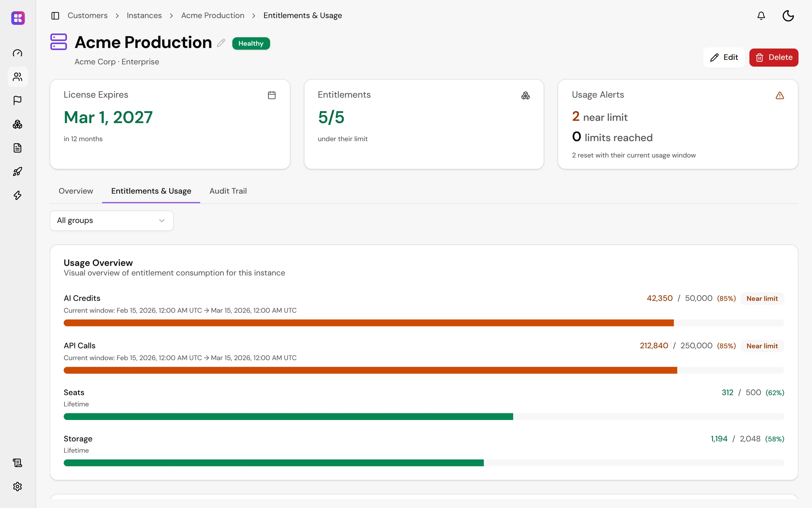Go to Customers in the breadcrumb
812x508 pixels.
point(88,16)
